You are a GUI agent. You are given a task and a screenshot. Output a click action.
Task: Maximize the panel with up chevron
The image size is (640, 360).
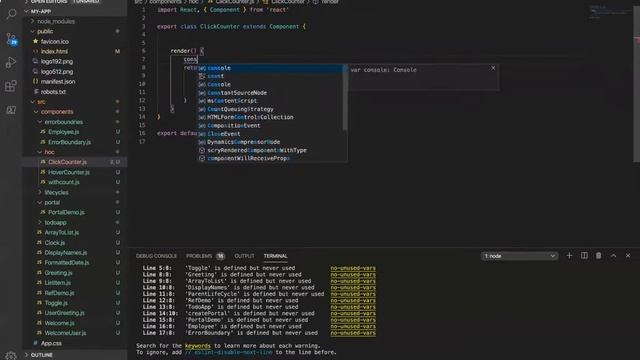(613, 256)
